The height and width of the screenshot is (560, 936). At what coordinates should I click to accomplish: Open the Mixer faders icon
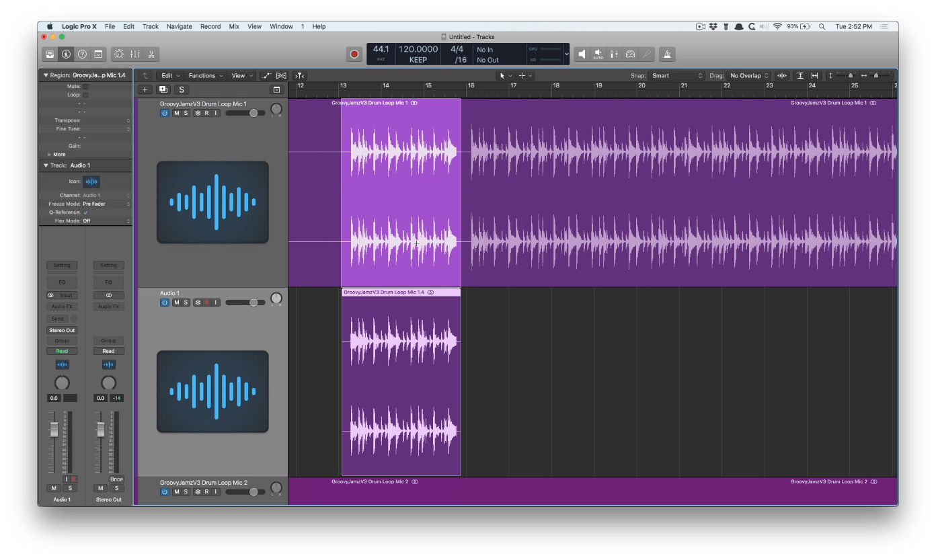click(135, 54)
